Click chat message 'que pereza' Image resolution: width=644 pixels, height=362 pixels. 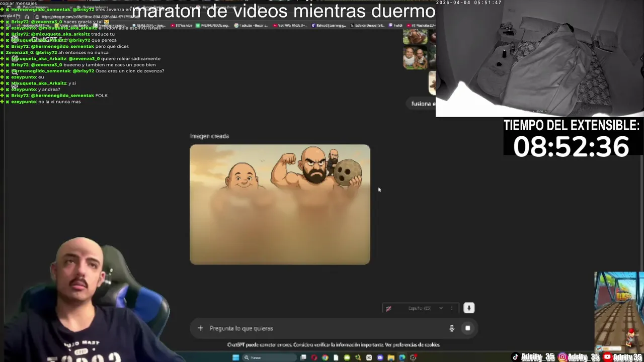click(104, 40)
